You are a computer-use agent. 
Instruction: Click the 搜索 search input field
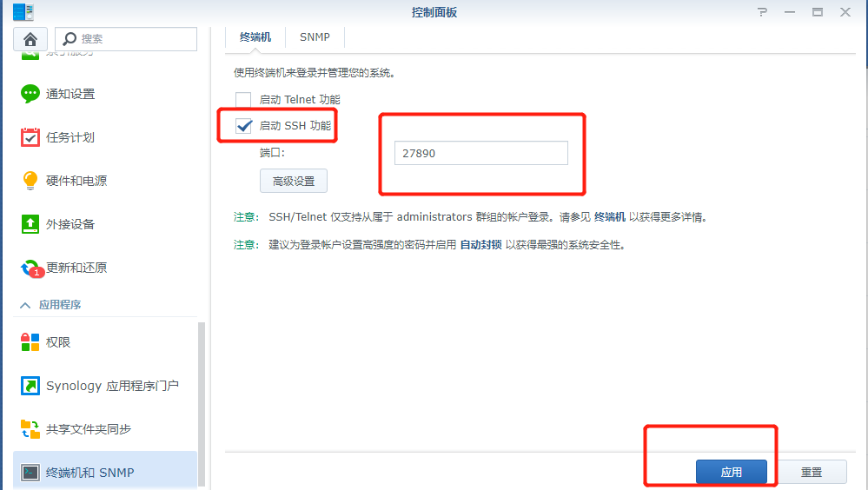[x=126, y=39]
